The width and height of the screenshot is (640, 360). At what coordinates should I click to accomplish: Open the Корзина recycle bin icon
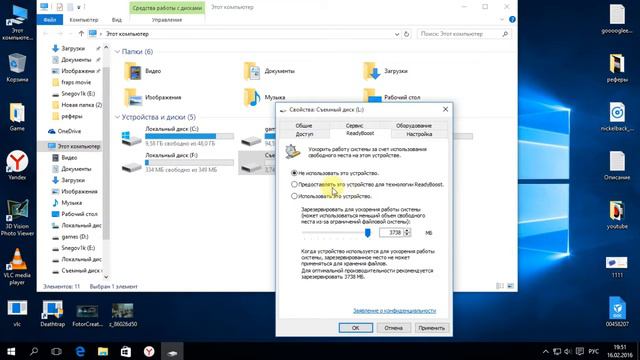coord(17,67)
